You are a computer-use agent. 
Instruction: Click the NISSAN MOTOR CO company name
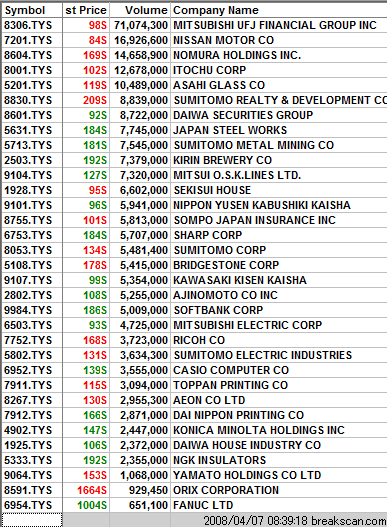click(224, 40)
